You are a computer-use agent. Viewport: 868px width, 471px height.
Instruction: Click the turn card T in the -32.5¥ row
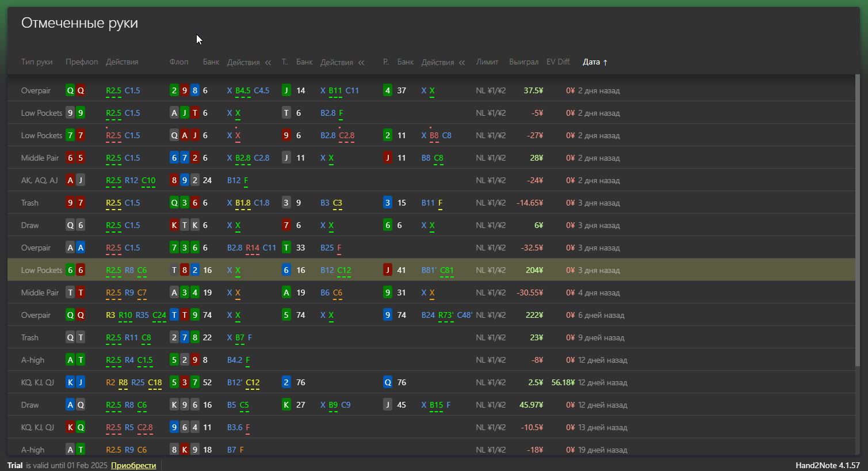(x=286, y=248)
